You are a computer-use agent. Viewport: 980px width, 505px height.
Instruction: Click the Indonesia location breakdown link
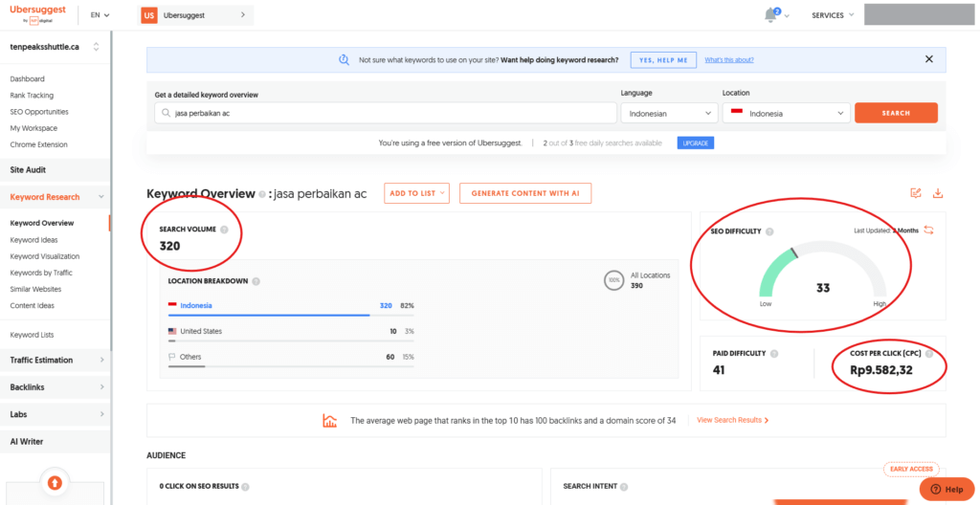pyautogui.click(x=196, y=306)
